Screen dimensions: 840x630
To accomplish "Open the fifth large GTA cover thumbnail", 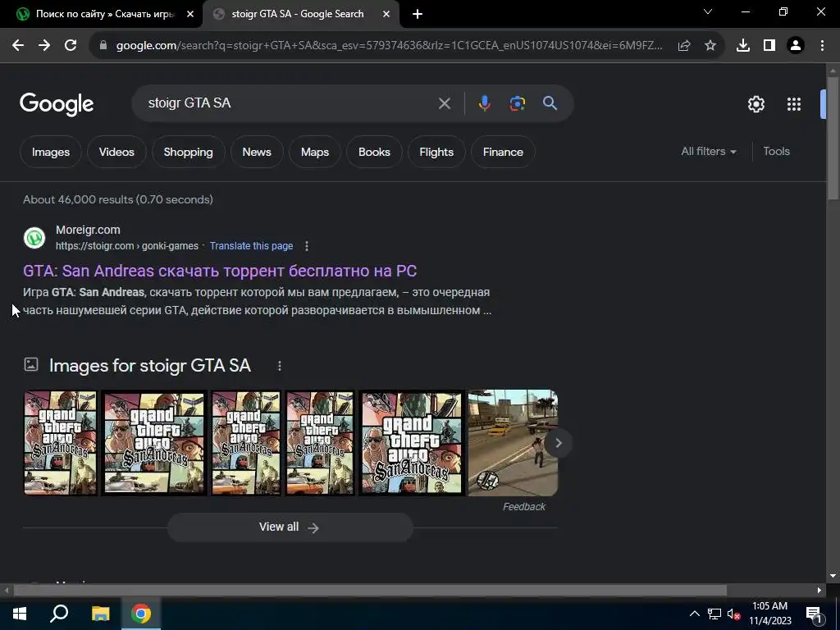I will click(412, 442).
